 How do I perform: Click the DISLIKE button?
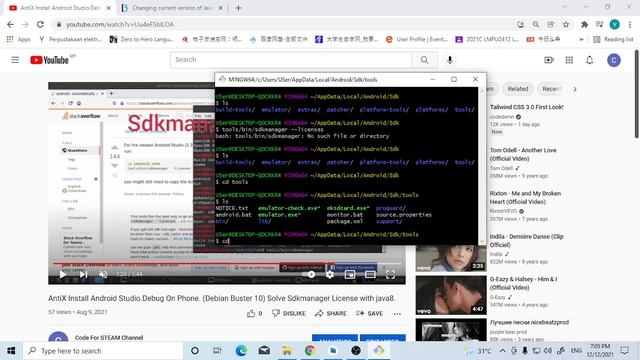pyautogui.click(x=289, y=313)
